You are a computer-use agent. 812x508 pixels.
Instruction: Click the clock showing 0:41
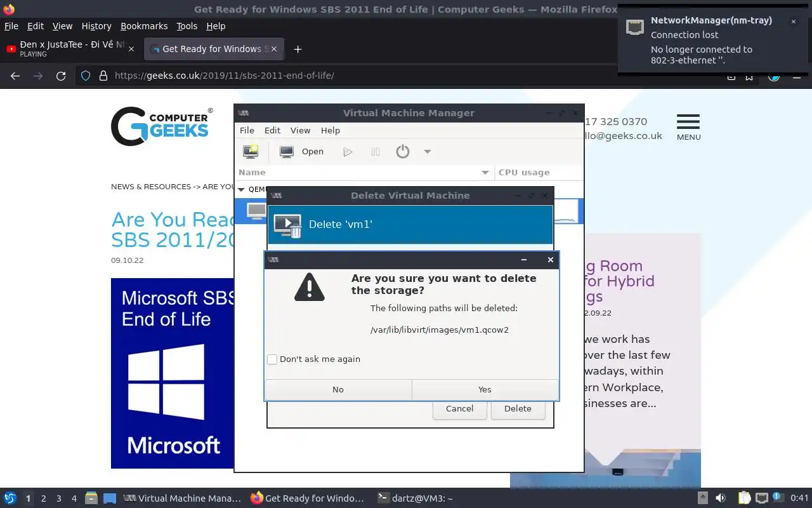(x=799, y=498)
